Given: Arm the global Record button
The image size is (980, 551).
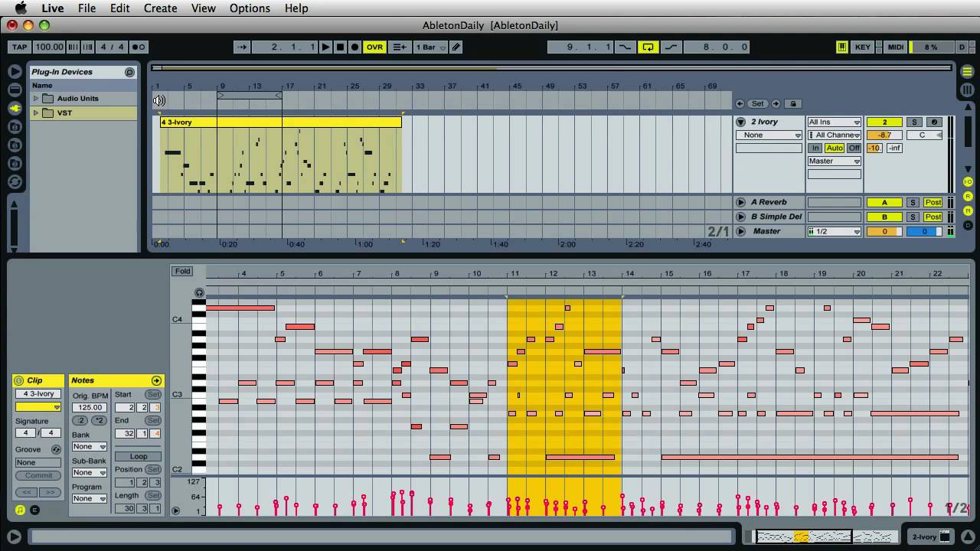Looking at the screenshot, I should point(354,47).
